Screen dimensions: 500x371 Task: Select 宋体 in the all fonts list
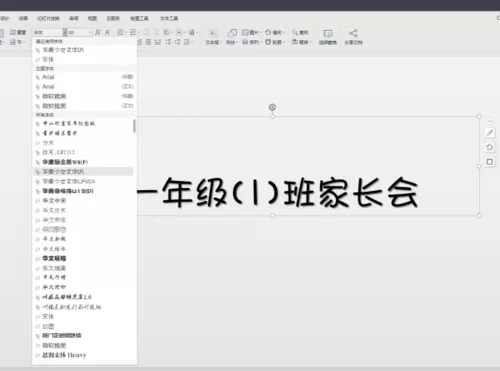(x=83, y=316)
